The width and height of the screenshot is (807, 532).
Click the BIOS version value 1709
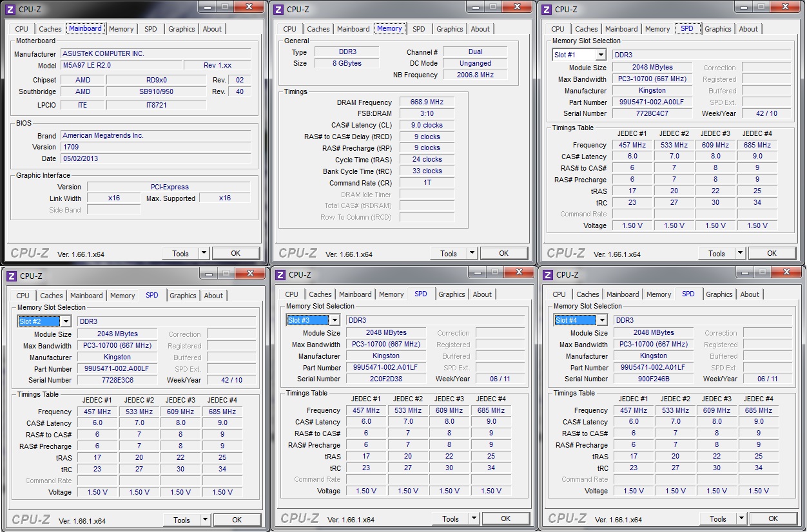[x=155, y=147]
